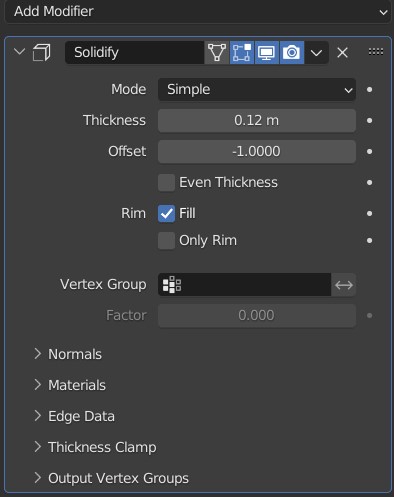Click the modifier drag handle dots
The width and height of the screenshot is (394, 497).
[x=376, y=52]
